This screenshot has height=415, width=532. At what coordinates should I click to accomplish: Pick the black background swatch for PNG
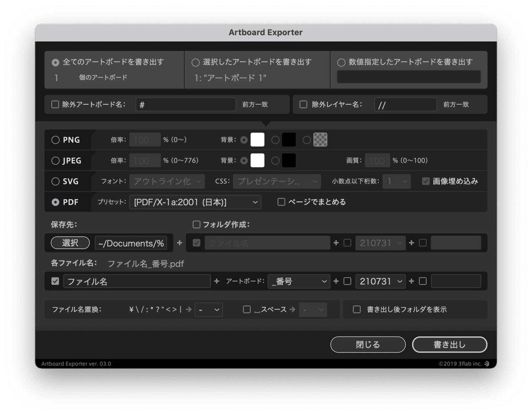click(289, 140)
